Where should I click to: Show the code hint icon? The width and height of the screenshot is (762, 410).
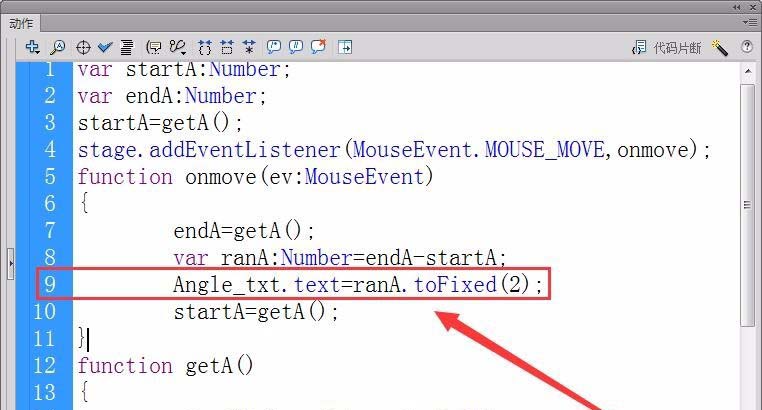click(154, 47)
